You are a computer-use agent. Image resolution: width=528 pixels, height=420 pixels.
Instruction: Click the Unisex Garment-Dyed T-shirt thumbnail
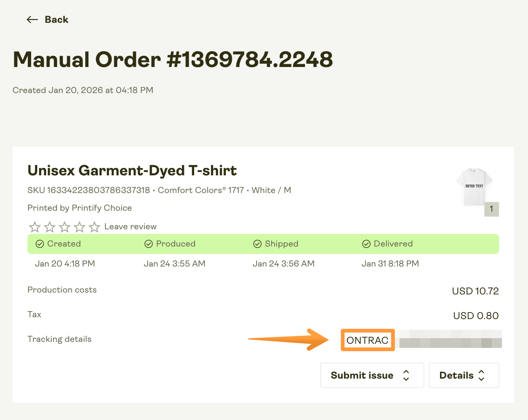(x=475, y=186)
